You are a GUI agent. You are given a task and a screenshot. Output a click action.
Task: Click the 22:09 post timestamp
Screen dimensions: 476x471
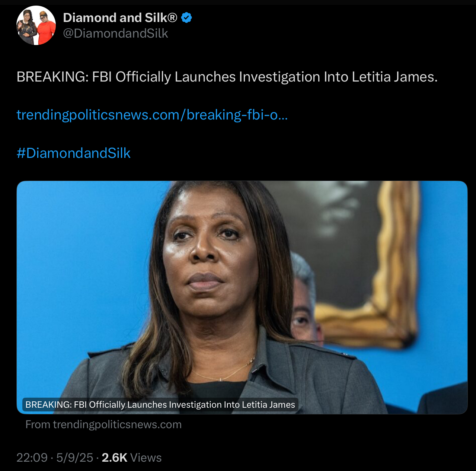[x=32, y=458]
